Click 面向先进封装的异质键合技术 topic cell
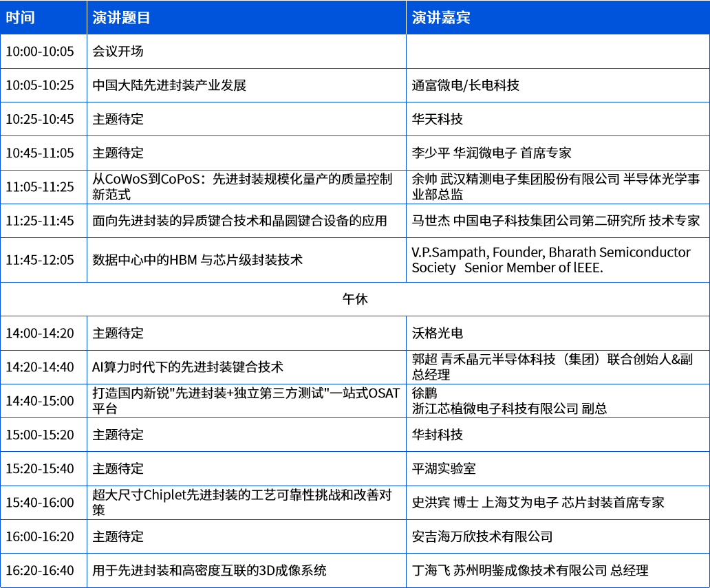 [246, 221]
